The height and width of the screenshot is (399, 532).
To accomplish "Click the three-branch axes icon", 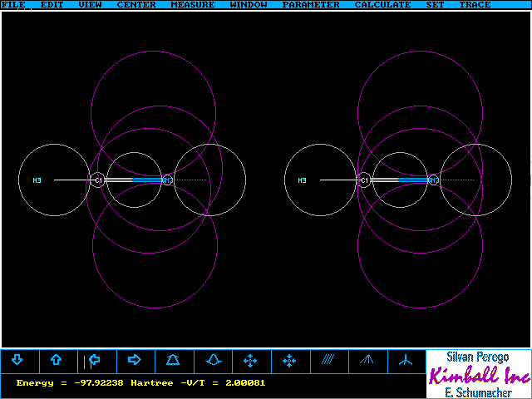I will click(406, 360).
